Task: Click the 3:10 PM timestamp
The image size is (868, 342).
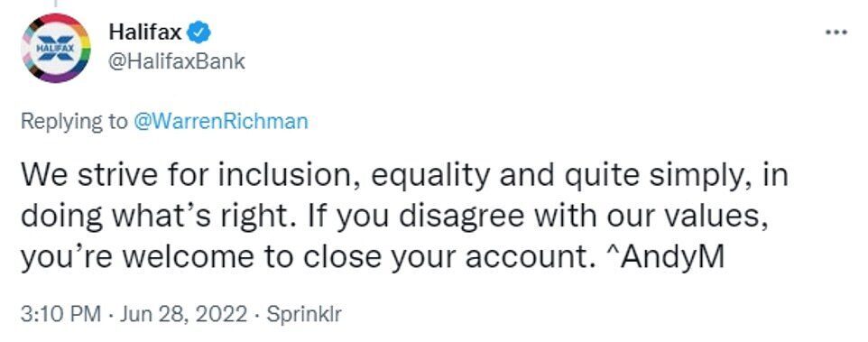Action: (x=60, y=315)
